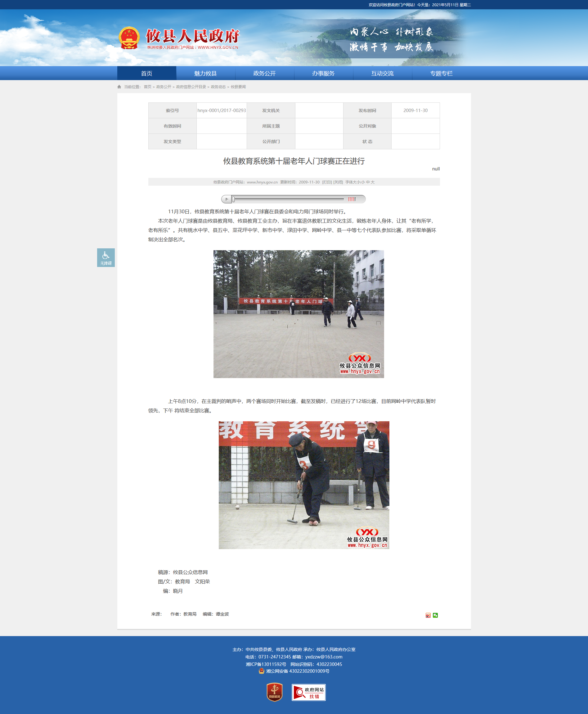The width and height of the screenshot is (588, 714).
Task: Click the [打印] print link
Action: 326,182
